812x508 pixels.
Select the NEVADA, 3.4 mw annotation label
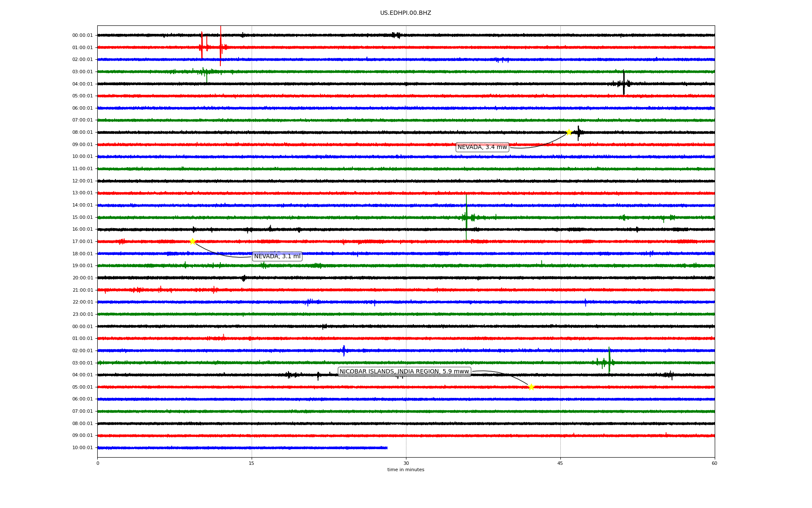[x=482, y=147]
